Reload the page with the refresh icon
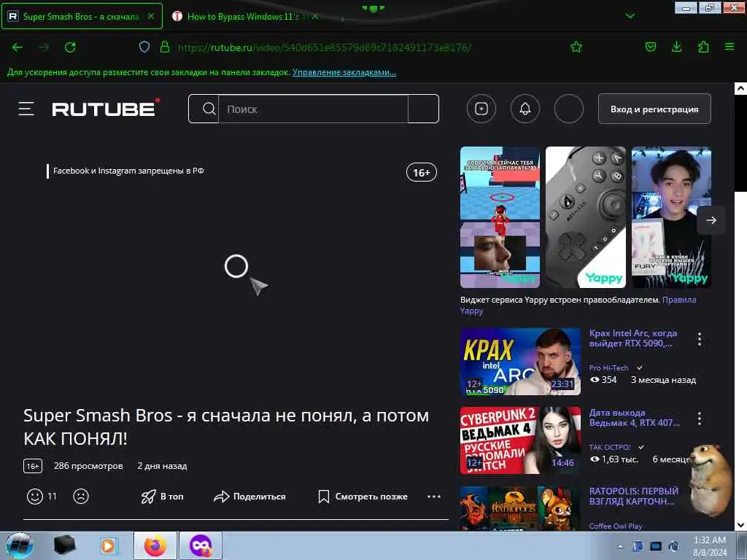This screenshot has width=747, height=560. tap(70, 47)
